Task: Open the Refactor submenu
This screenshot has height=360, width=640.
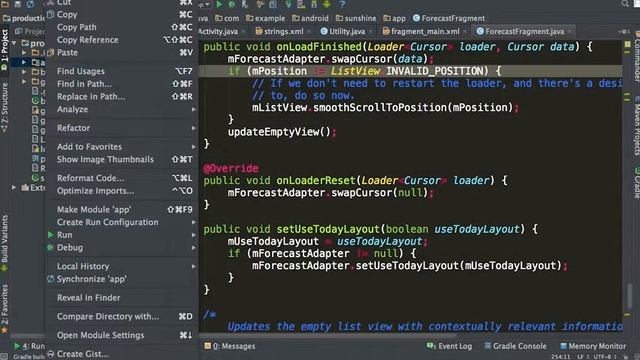Action: [122, 128]
